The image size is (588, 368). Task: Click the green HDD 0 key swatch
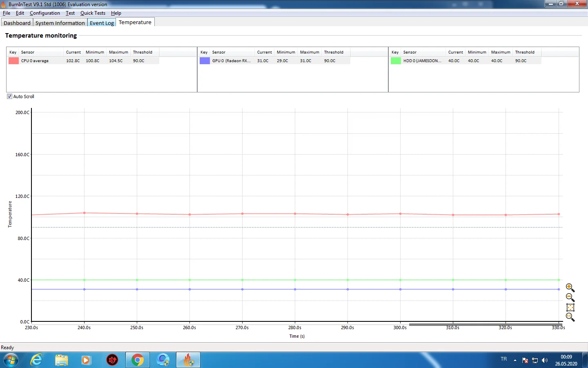point(396,61)
